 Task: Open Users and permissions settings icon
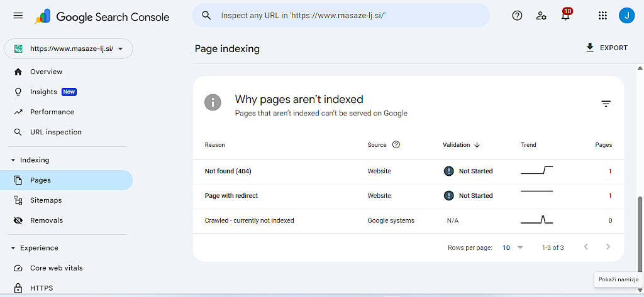point(541,16)
